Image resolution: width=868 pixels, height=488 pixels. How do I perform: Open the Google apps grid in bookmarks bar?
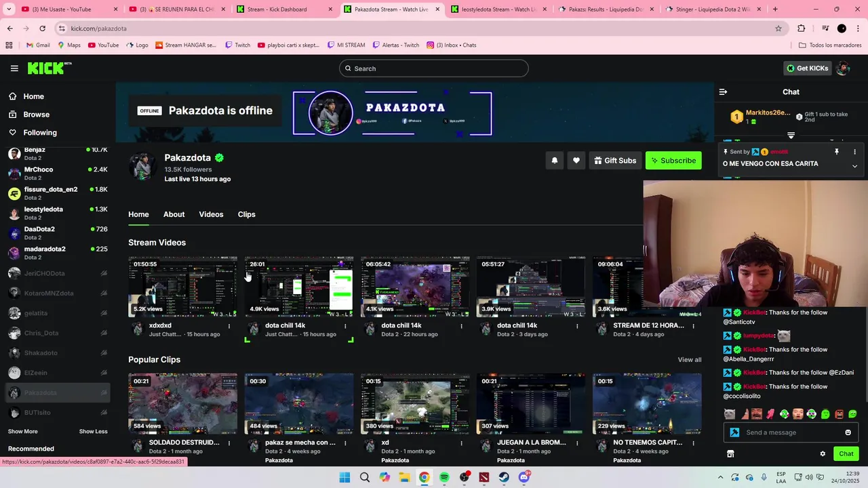9,45
